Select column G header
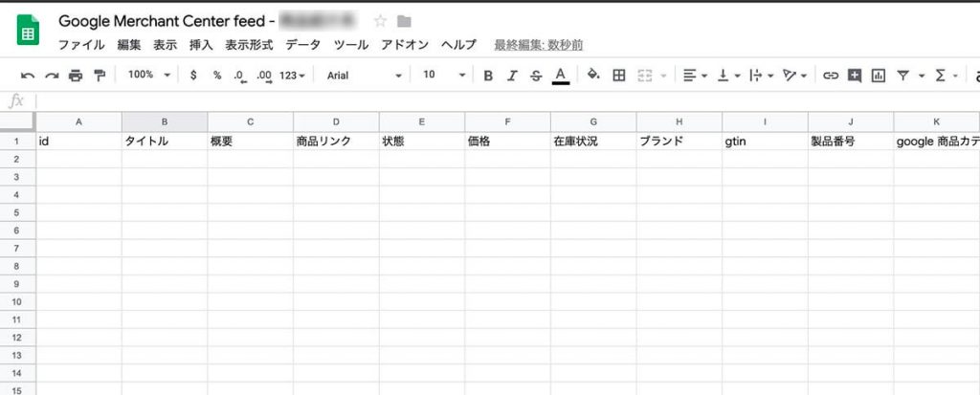 (x=593, y=122)
